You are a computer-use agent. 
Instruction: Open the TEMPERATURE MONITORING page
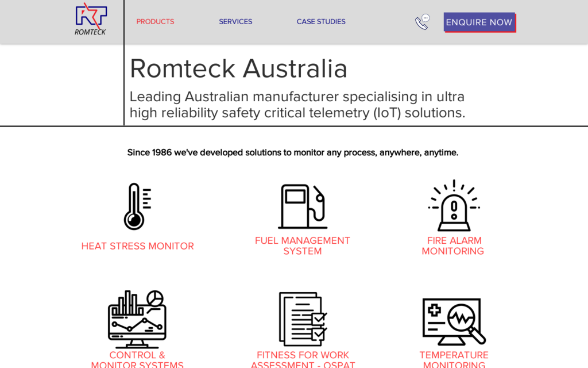tap(454, 359)
